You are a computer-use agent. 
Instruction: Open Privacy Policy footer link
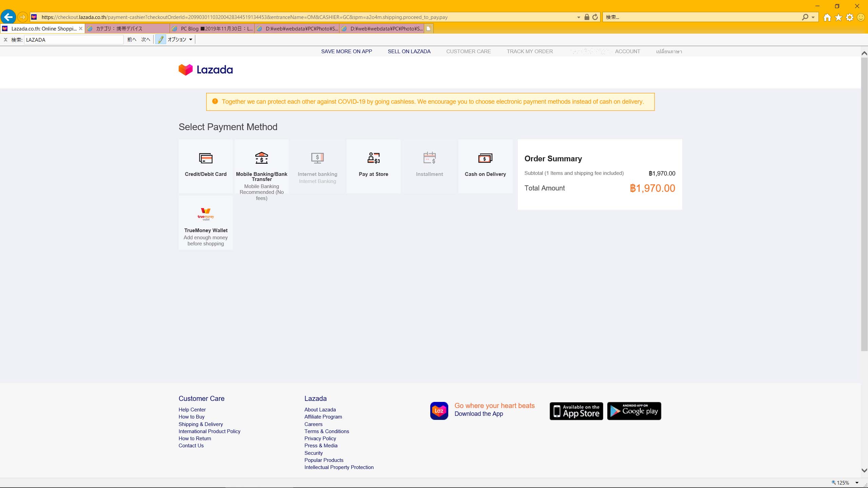click(320, 439)
